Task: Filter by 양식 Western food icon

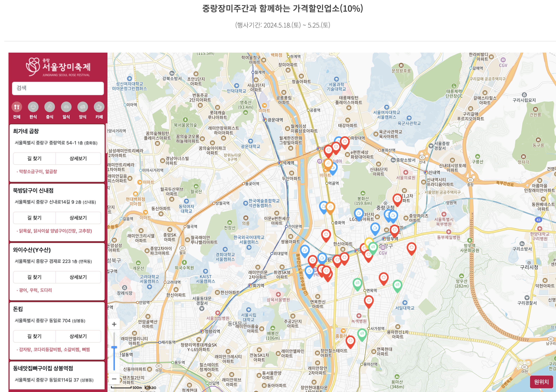Action: (83, 107)
